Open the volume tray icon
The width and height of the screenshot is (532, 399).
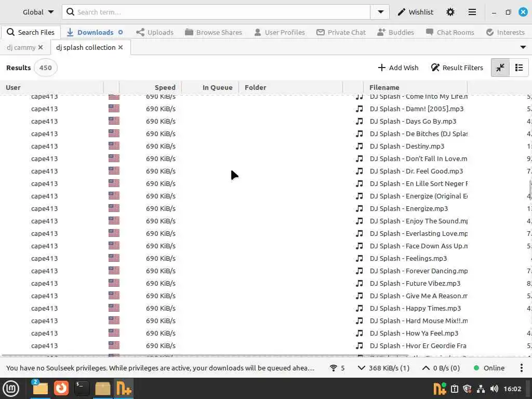pos(494,389)
